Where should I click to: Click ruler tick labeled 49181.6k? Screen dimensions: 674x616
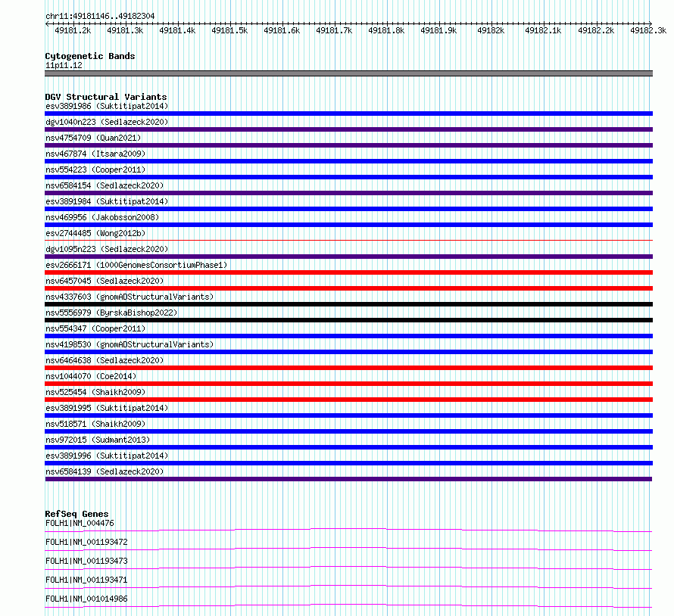(x=282, y=30)
